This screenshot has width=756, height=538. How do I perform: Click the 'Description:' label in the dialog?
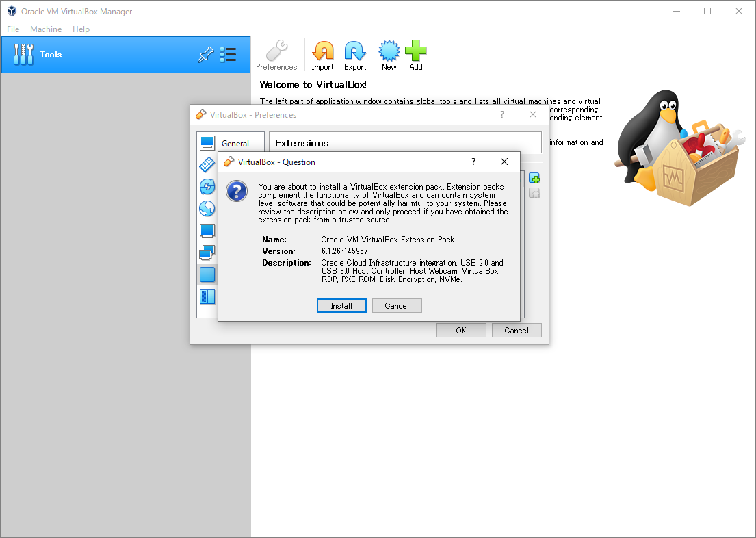coord(287,262)
